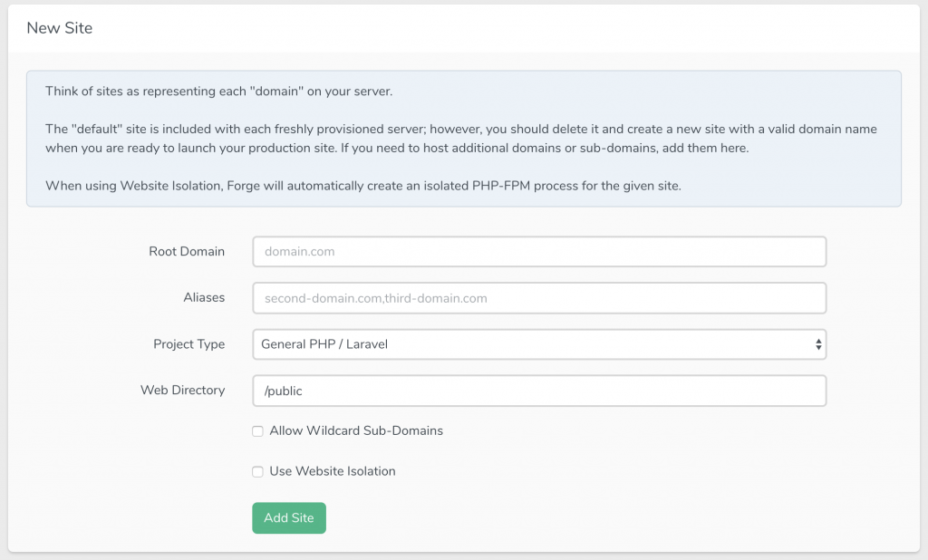Viewport: 928px width, 560px height.
Task: Click the line 'Think of sites as representing'
Action: pyautogui.click(x=219, y=92)
